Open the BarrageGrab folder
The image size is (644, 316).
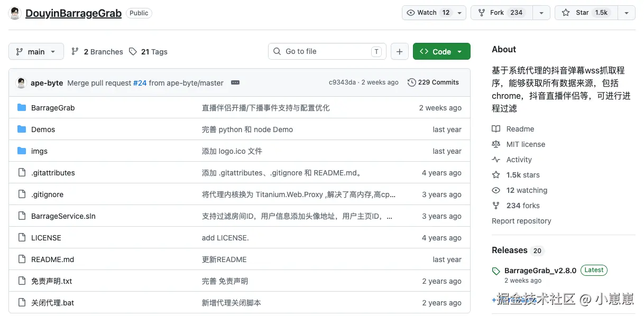pos(53,107)
